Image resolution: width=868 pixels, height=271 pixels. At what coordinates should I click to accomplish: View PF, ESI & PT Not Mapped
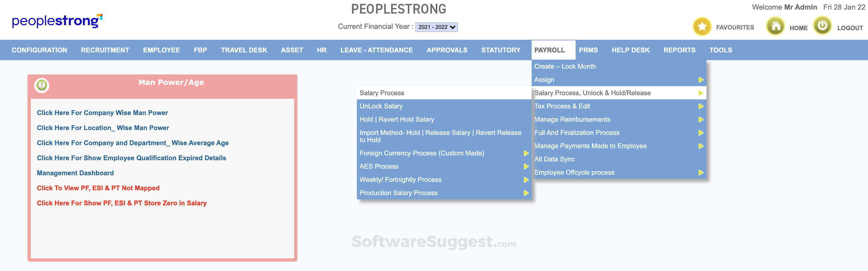point(98,188)
